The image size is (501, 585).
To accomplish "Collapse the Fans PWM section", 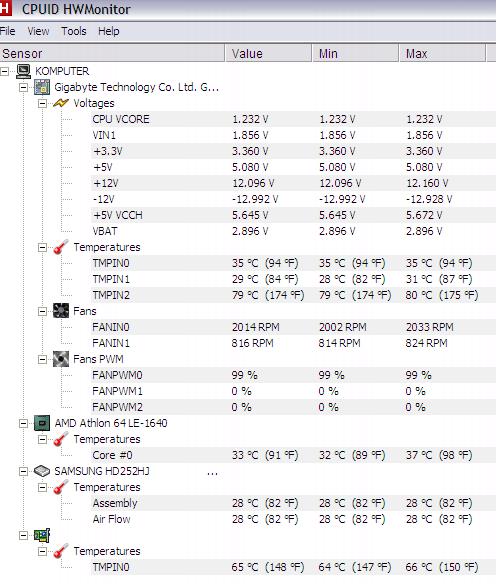I will click(x=43, y=359).
